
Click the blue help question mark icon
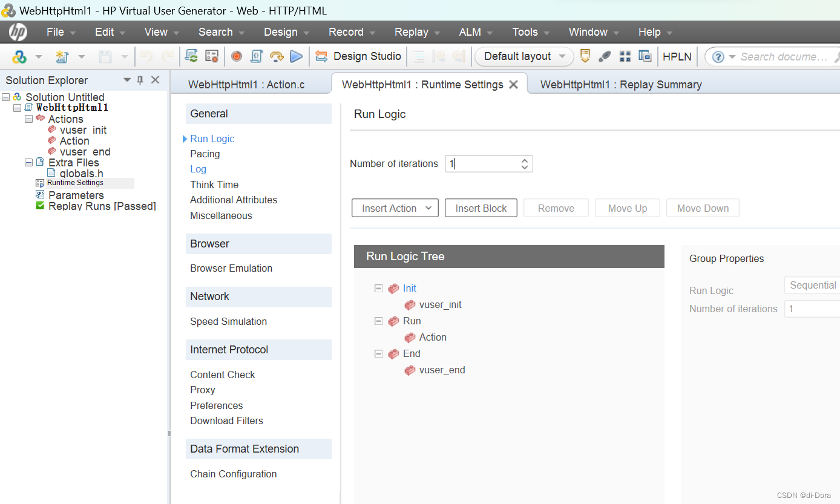pyautogui.click(x=718, y=57)
